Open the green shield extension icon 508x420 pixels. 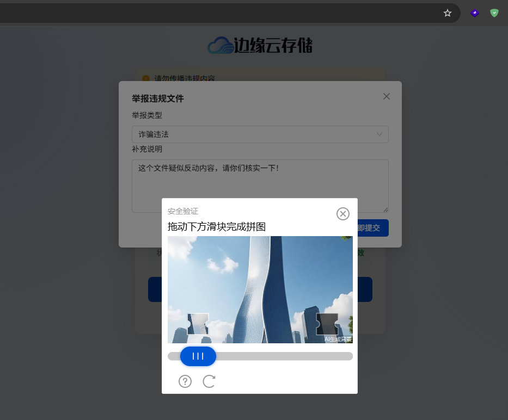pos(494,13)
